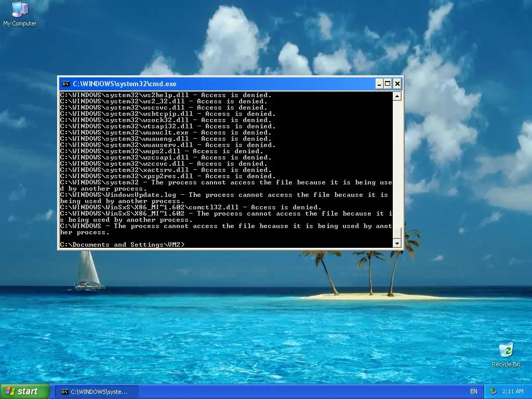
Task: Click the Documents and Settings\VM2 prompt
Action: click(x=123, y=245)
